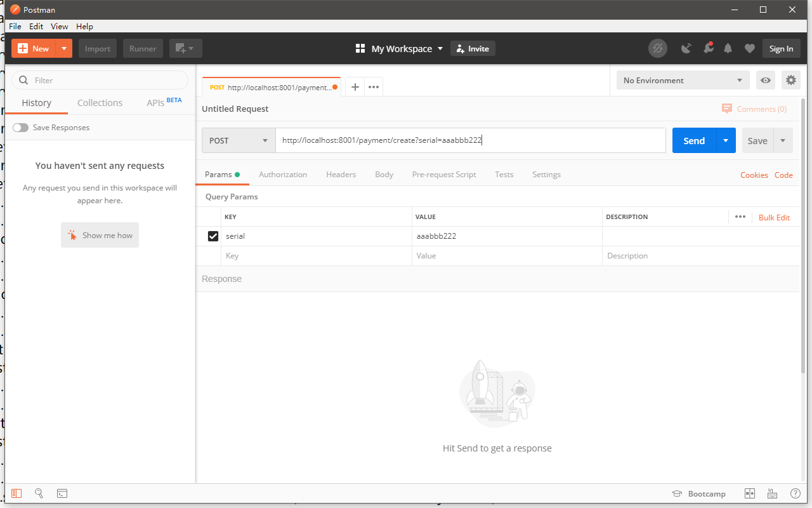Click the Import button

click(98, 48)
